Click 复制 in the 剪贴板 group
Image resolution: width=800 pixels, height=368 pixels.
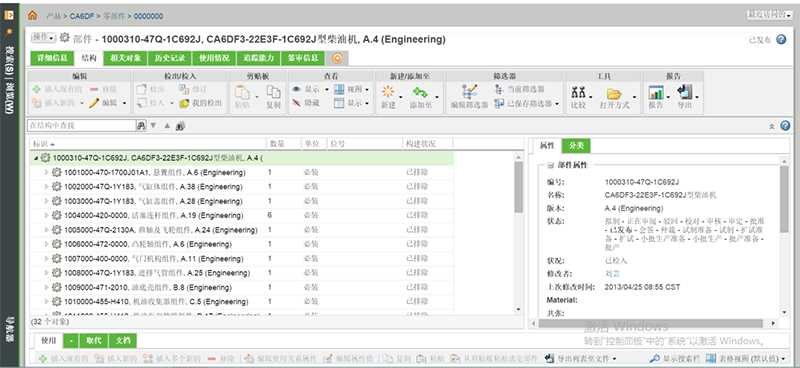[x=273, y=96]
